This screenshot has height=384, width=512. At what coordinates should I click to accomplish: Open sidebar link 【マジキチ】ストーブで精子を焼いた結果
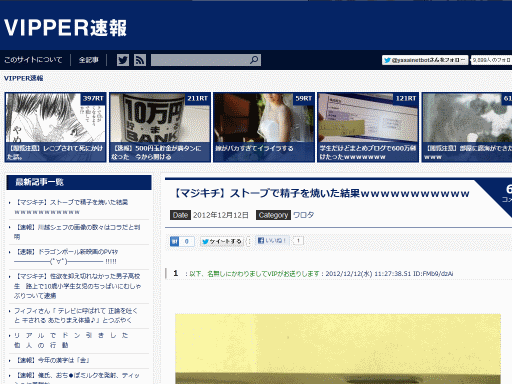[x=71, y=207]
